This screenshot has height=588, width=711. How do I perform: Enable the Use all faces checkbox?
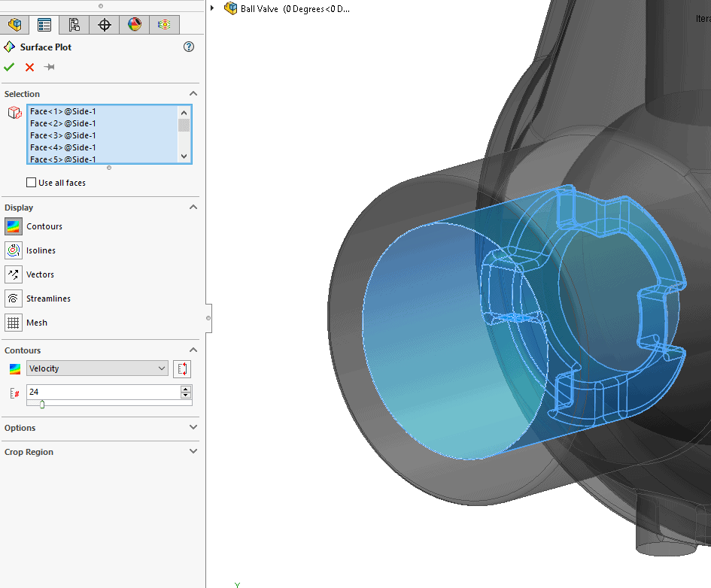32,183
